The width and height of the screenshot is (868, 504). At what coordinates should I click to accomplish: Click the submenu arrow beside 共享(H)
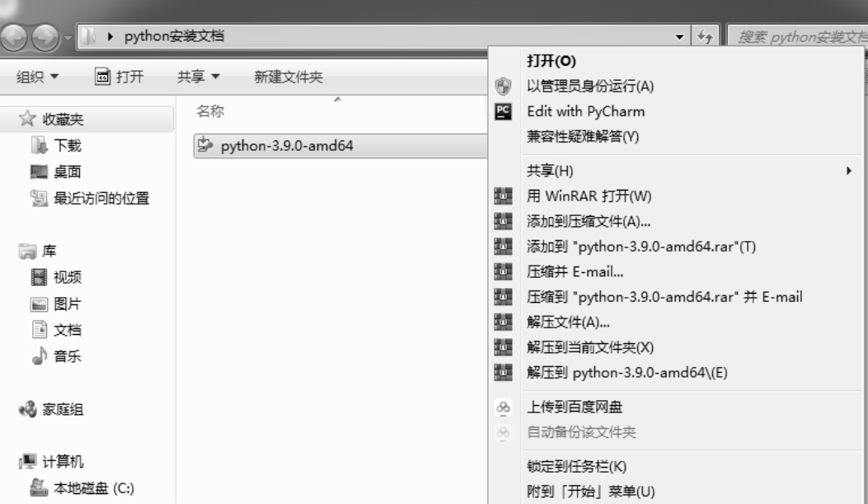pyautogui.click(x=848, y=171)
